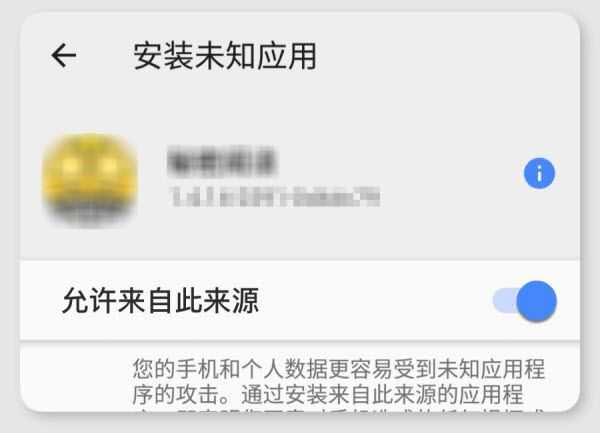Tap the blurred yellow app icon
This screenshot has width=600, height=433.
[x=90, y=180]
